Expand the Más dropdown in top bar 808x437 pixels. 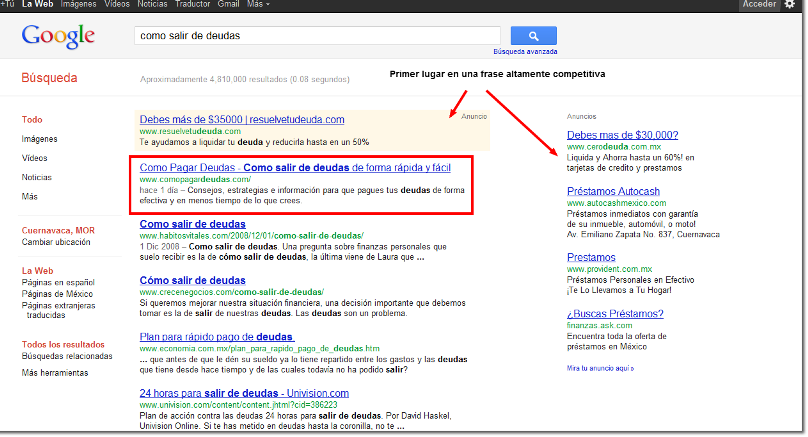click(x=258, y=4)
